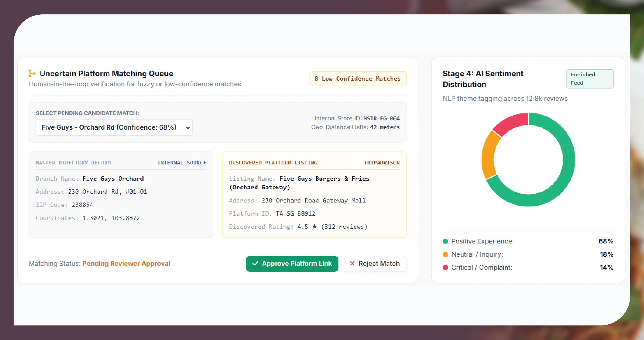Image resolution: width=644 pixels, height=340 pixels.
Task: Click the address 230 Orchard Rd, #01-01
Action: click(x=108, y=192)
